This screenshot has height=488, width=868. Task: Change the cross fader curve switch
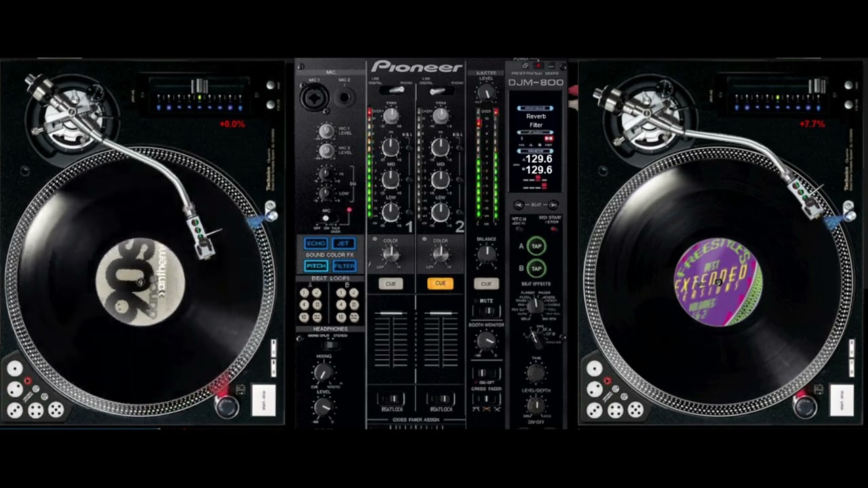(x=486, y=398)
